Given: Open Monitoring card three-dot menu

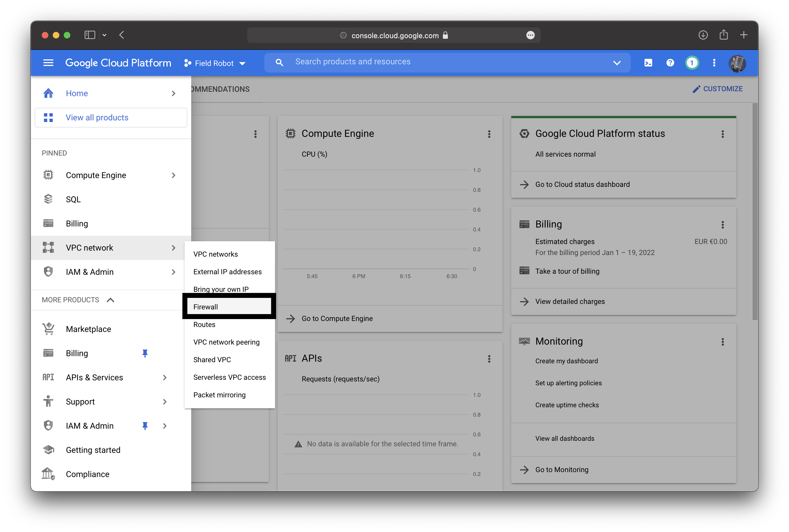Looking at the screenshot, I should (x=723, y=342).
